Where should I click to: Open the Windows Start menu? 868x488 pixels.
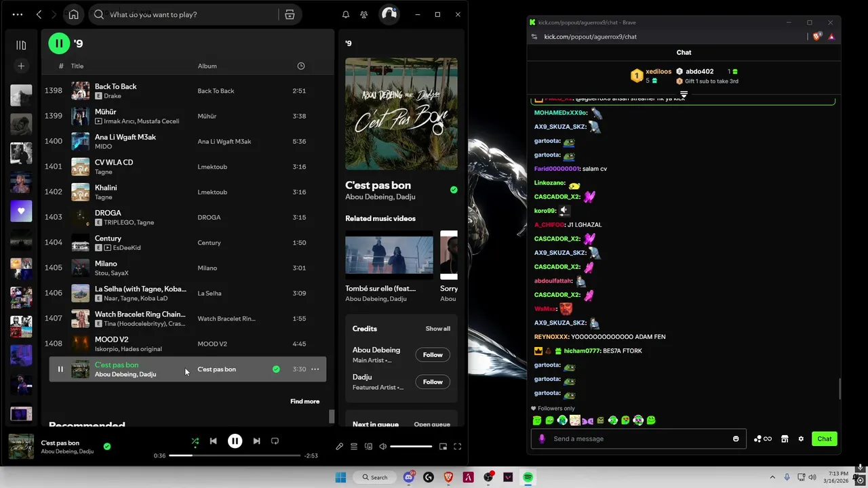(340, 477)
